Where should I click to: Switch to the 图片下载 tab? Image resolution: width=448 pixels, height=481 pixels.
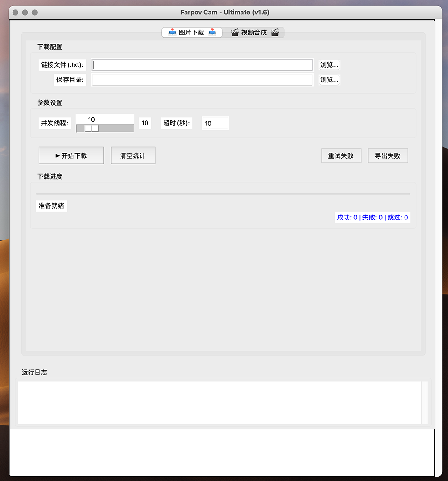(192, 32)
